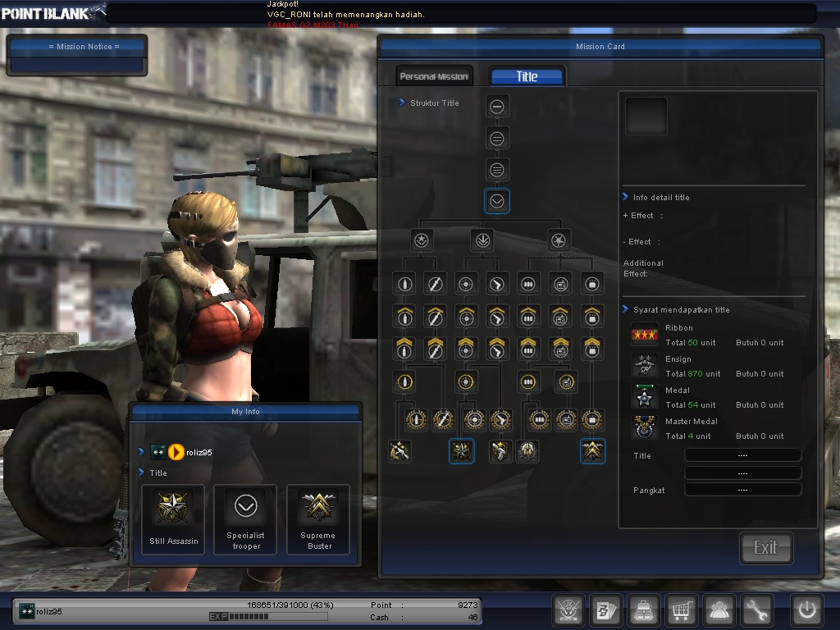840x630 pixels.
Task: Choose the plain pistol title icon
Action: [x=496, y=284]
